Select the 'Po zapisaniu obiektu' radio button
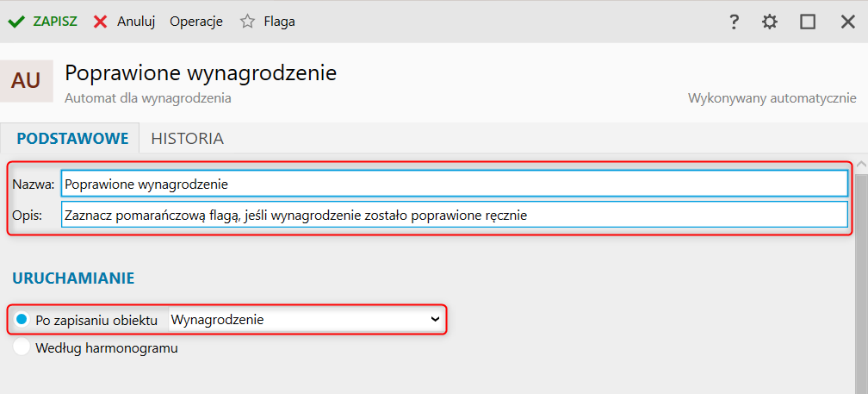 click(22, 320)
